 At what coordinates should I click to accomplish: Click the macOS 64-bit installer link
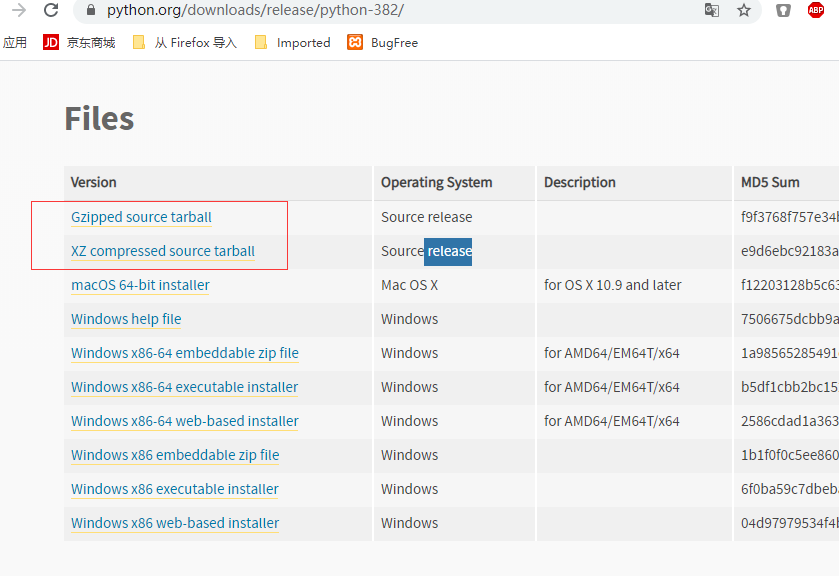tap(140, 285)
